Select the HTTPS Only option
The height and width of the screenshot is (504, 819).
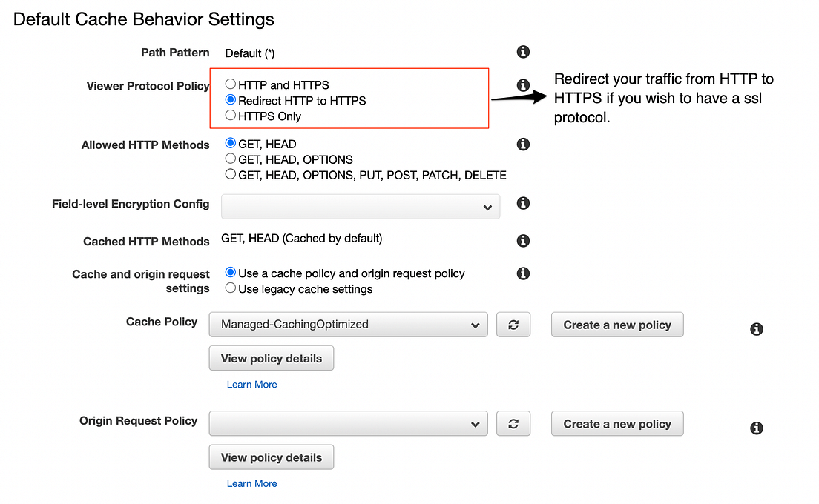click(231, 116)
